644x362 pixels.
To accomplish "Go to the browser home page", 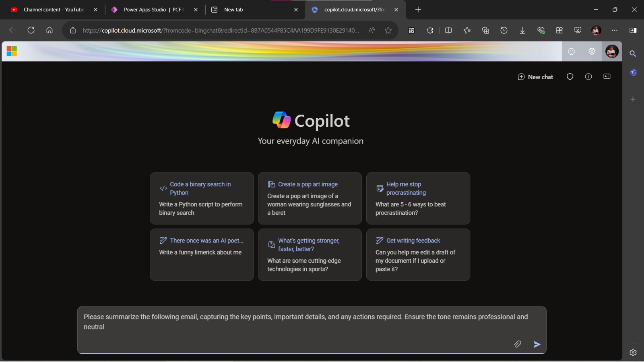I will click(50, 30).
